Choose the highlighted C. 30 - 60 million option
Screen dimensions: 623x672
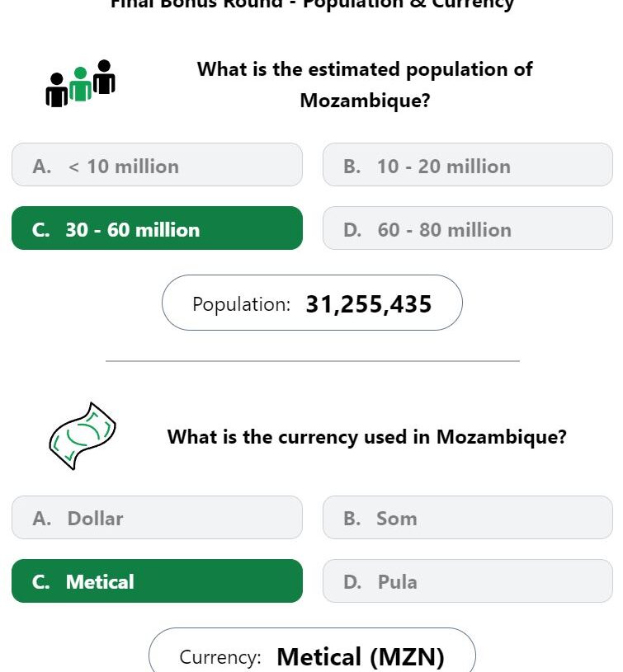[157, 228]
